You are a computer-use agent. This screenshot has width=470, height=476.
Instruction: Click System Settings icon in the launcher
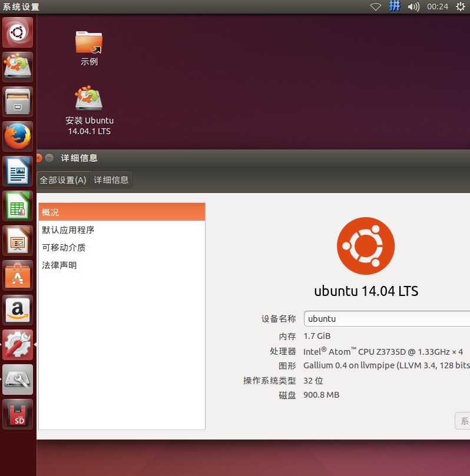point(18,345)
